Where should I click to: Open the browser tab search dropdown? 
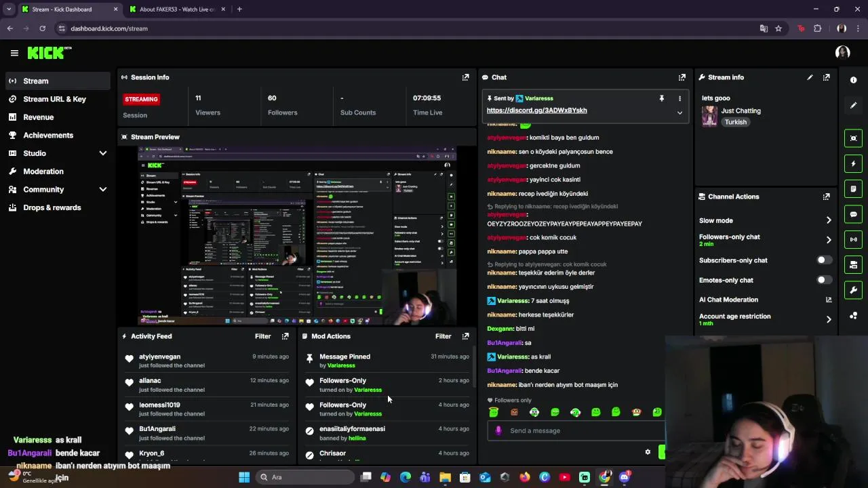[x=9, y=9]
